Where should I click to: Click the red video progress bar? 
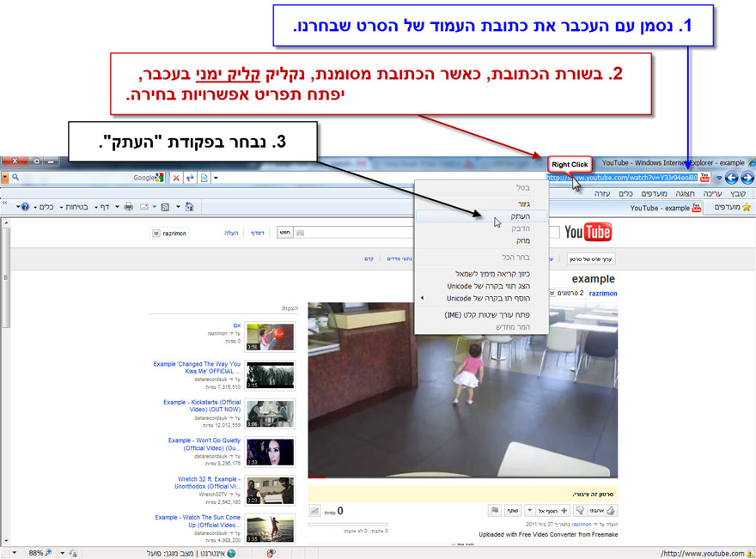click(317, 477)
